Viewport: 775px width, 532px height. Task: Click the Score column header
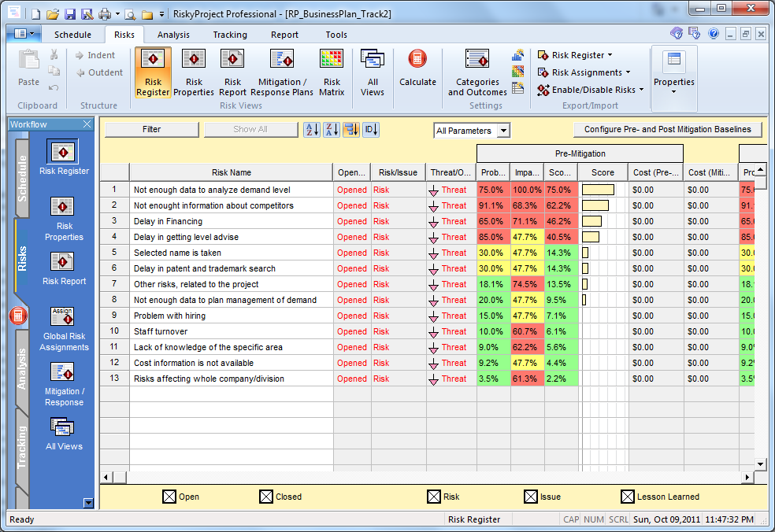603,172
